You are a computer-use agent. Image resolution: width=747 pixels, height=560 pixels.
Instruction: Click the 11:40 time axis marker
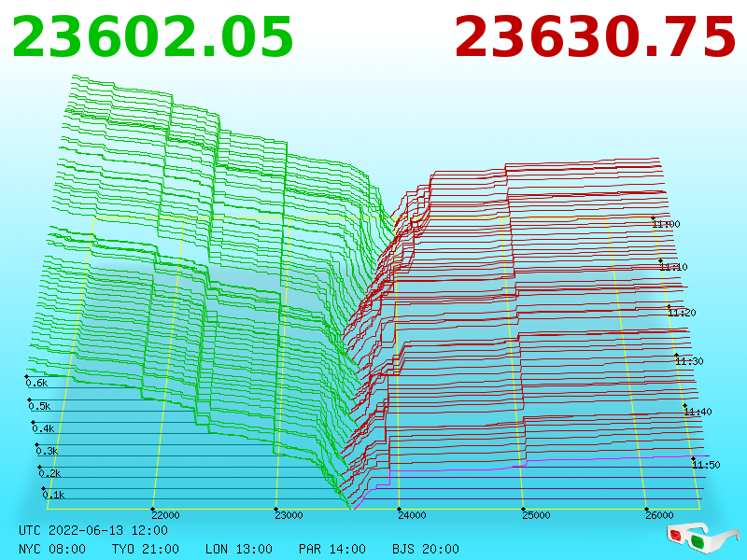pos(698,412)
